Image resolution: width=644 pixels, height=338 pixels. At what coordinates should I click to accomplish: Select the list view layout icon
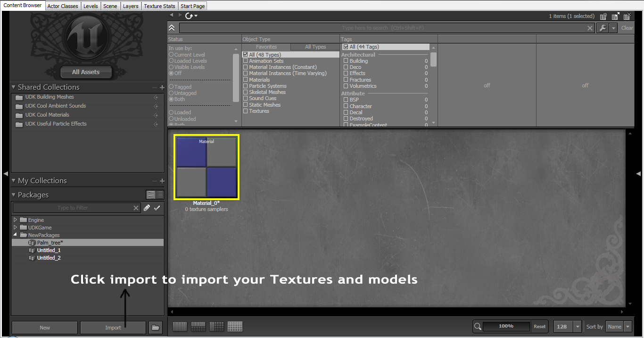[180, 326]
